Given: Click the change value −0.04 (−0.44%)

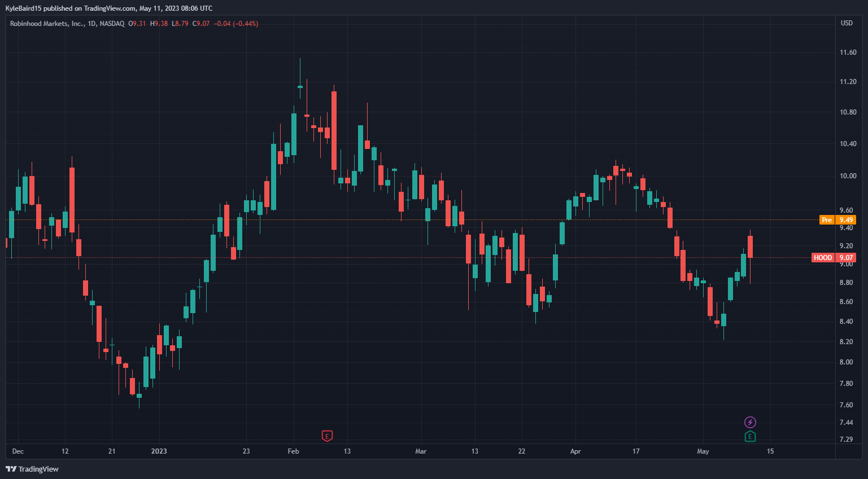Looking at the screenshot, I should (x=236, y=24).
